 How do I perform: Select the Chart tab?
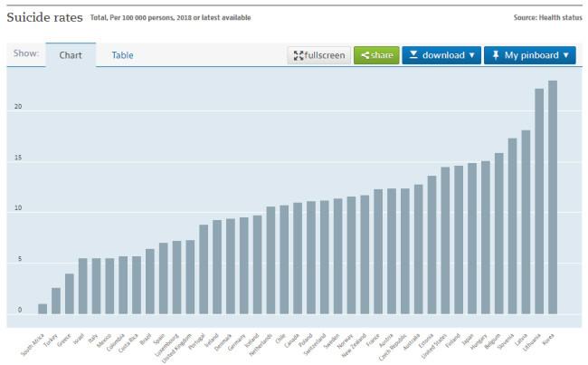[71, 55]
